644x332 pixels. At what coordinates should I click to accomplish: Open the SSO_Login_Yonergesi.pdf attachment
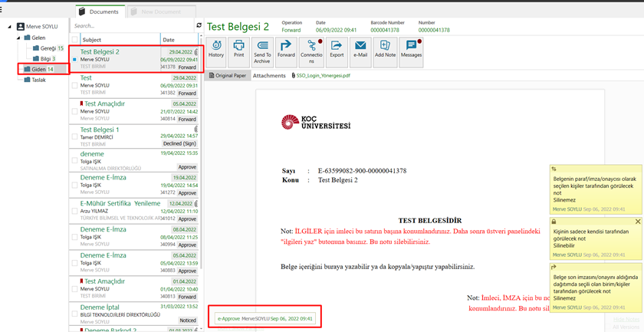pyautogui.click(x=325, y=76)
